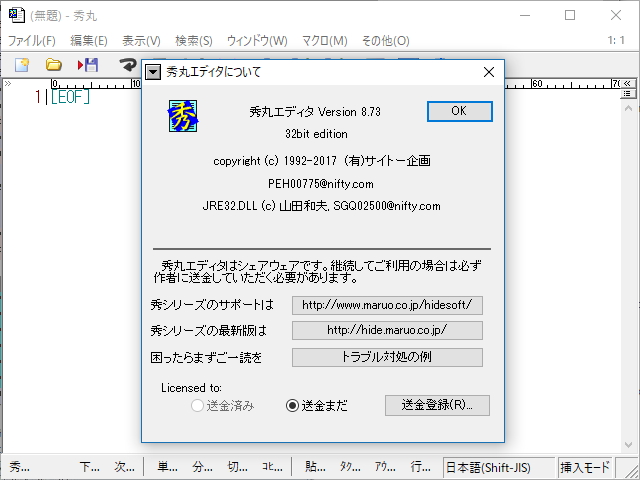
Task: Click the 貼... function key button
Action: click(x=315, y=466)
